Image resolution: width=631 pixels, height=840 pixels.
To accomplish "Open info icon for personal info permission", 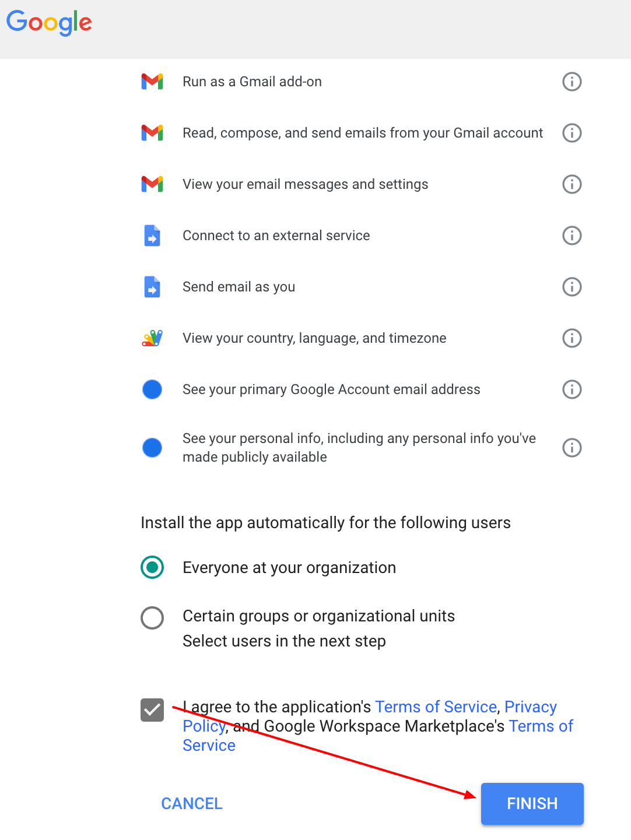I will (x=572, y=448).
